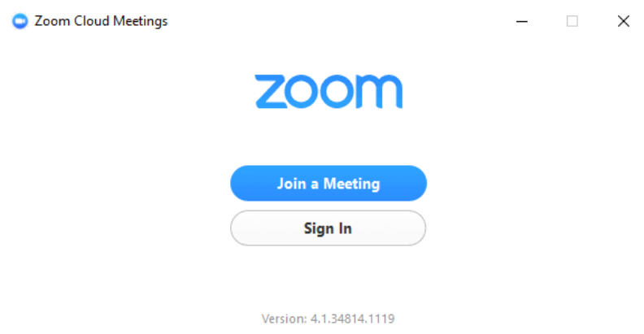The image size is (644, 334).
Task: Click the large blue zoom logo
Action: click(328, 92)
